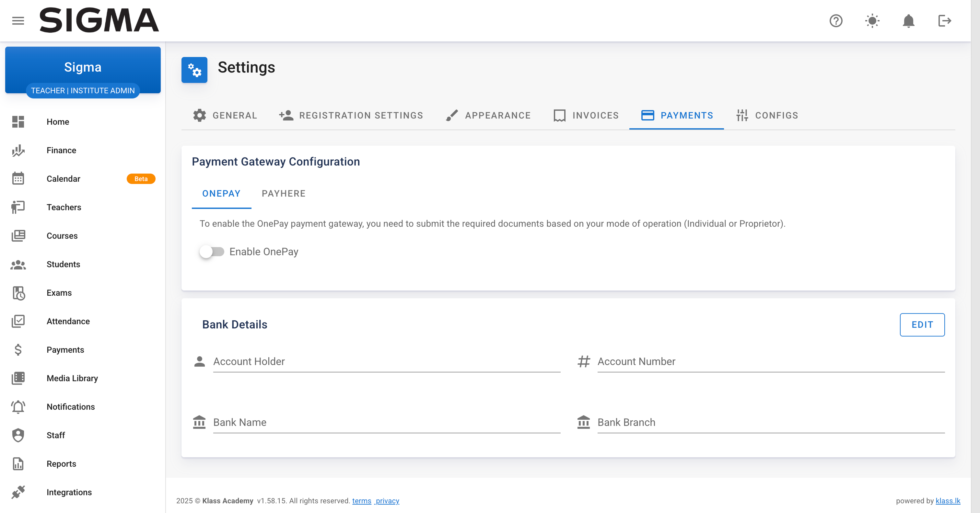Open the Integrations section
Screen dimensions: 980x513
(x=69, y=492)
